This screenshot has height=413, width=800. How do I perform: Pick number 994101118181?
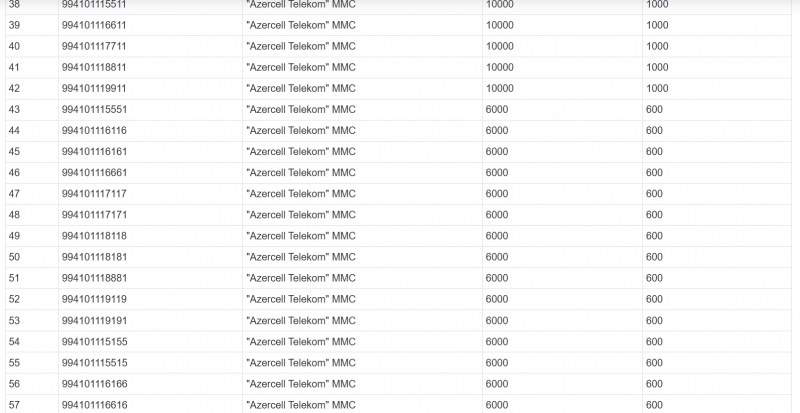94,257
